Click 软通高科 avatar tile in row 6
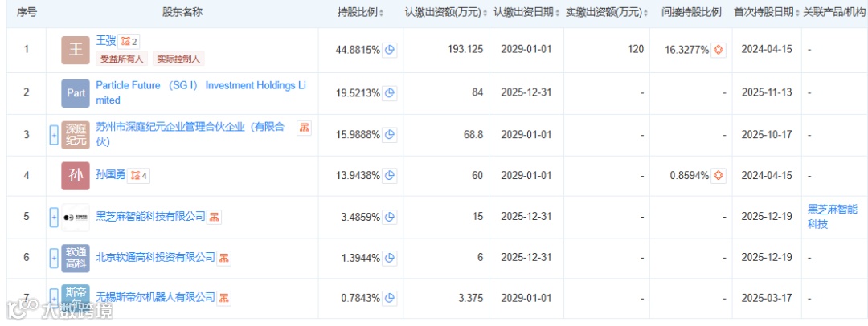The width and height of the screenshot is (868, 326). 75,258
